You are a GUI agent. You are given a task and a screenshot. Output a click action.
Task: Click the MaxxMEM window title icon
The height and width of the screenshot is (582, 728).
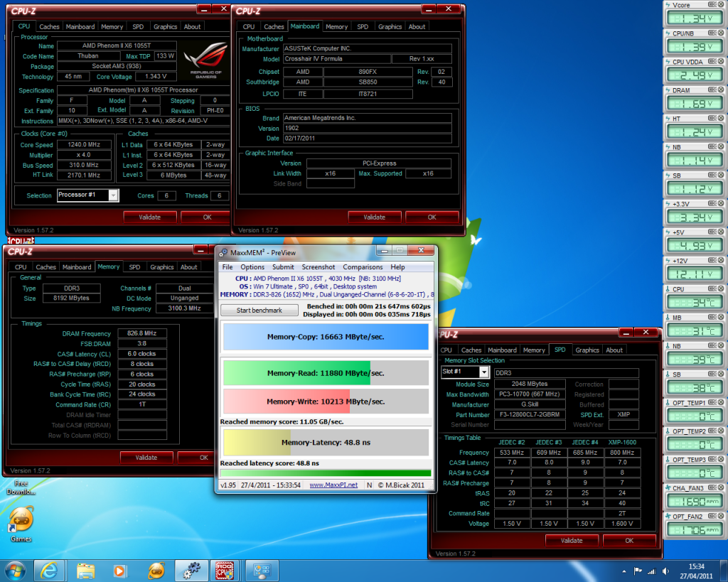(223, 252)
